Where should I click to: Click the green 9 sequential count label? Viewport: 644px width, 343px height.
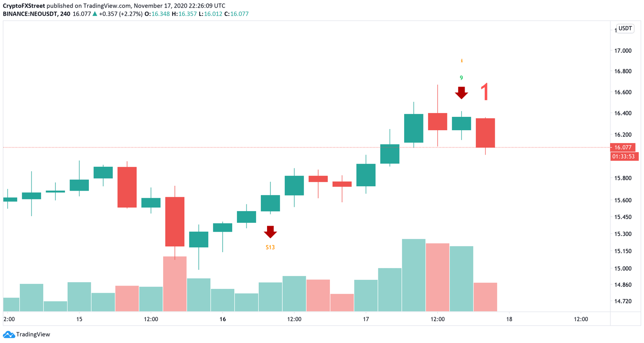461,78
